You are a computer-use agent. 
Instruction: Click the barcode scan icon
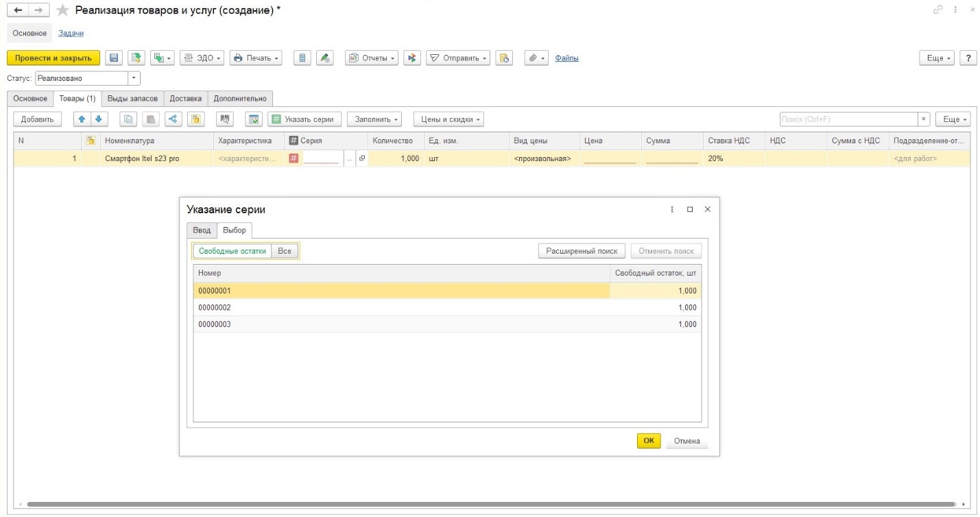pyautogui.click(x=224, y=119)
